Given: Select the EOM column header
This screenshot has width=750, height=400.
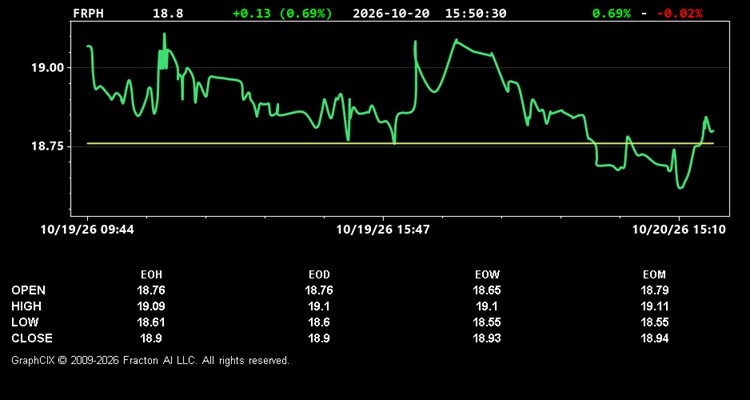Looking at the screenshot, I should pos(654,275).
